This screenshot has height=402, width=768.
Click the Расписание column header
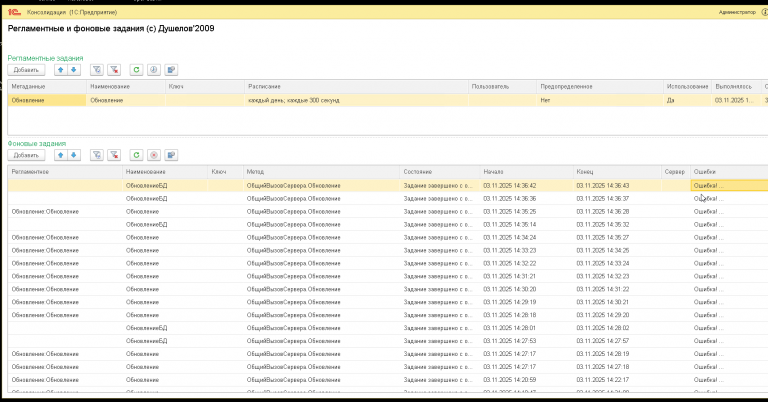(356, 87)
